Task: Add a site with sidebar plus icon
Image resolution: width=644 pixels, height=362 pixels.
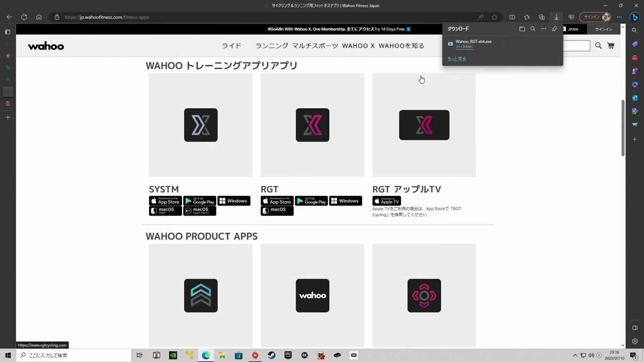Action: (635, 139)
